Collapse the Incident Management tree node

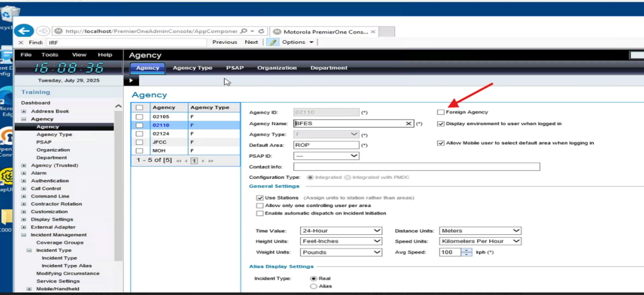click(24, 235)
